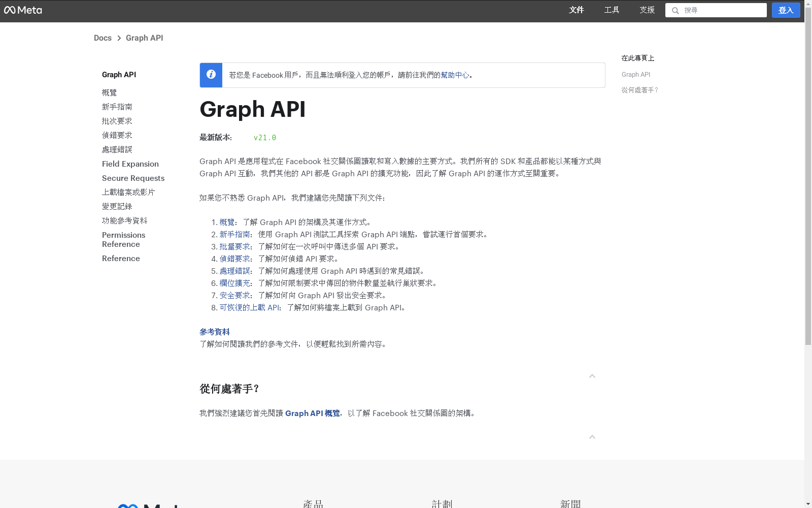Click back-to-top arrow above 從何處著手 heading
The height and width of the screenshot is (508, 812).
point(592,376)
